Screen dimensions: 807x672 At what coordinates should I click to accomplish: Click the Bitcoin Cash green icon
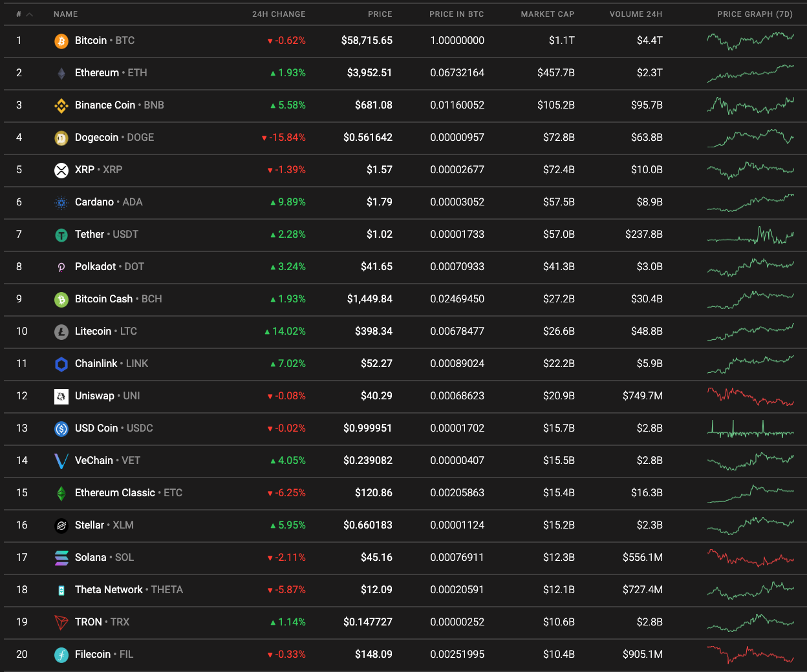tap(61, 300)
